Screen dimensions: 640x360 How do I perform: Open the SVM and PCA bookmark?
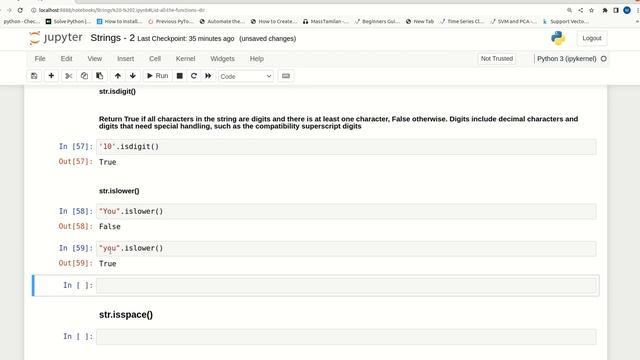point(513,21)
